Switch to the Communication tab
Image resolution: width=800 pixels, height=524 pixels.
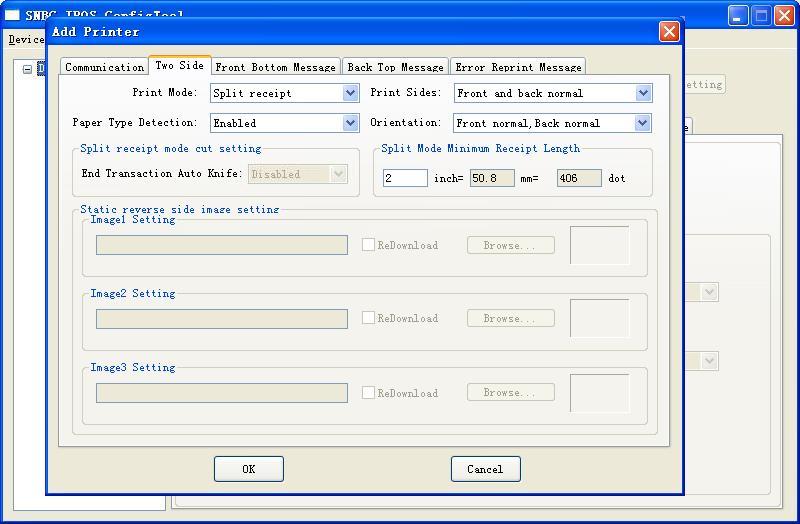pyautogui.click(x=105, y=67)
